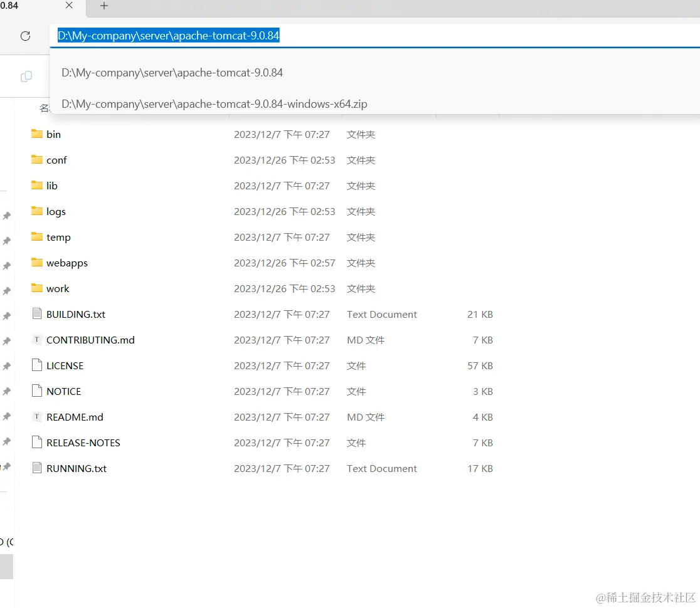Viewport: 700px width, 608px height.
Task: Click the webapps modified date 02:57
Action: [x=284, y=263]
